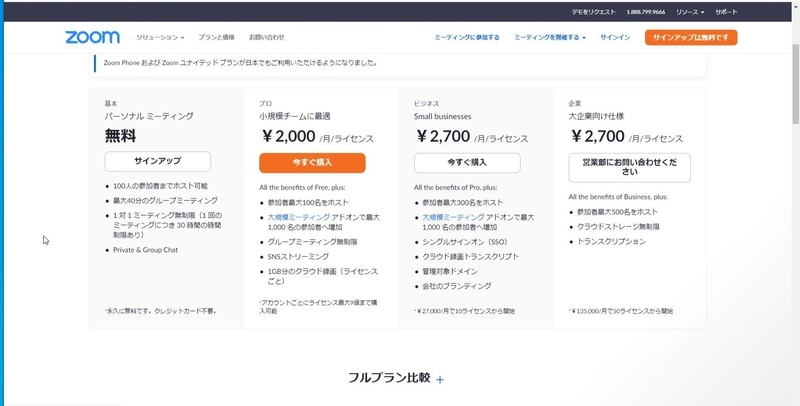Screen dimensions: 800x406
Task: Click the 1.888.799.9666 phone number
Action: tap(646, 12)
